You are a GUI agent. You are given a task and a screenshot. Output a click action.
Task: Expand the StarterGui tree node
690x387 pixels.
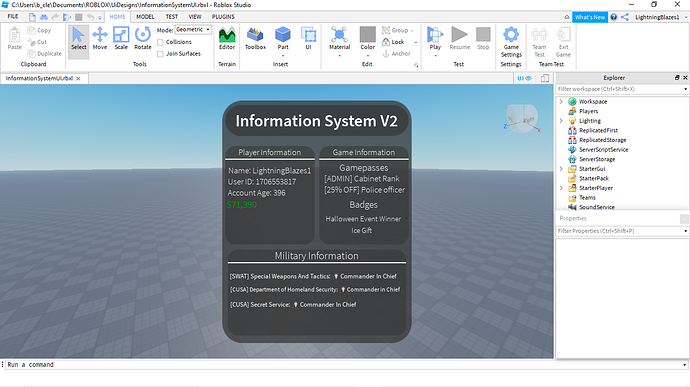tap(561, 169)
